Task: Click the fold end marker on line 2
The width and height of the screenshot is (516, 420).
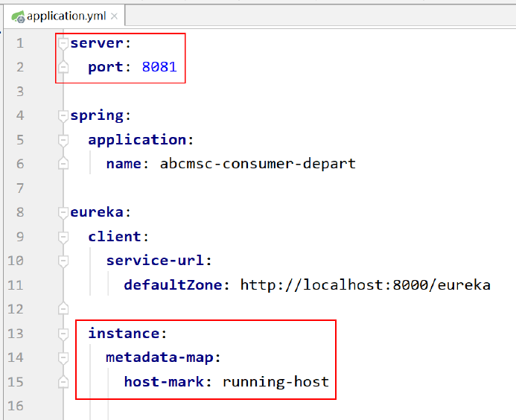Action: pos(63,67)
